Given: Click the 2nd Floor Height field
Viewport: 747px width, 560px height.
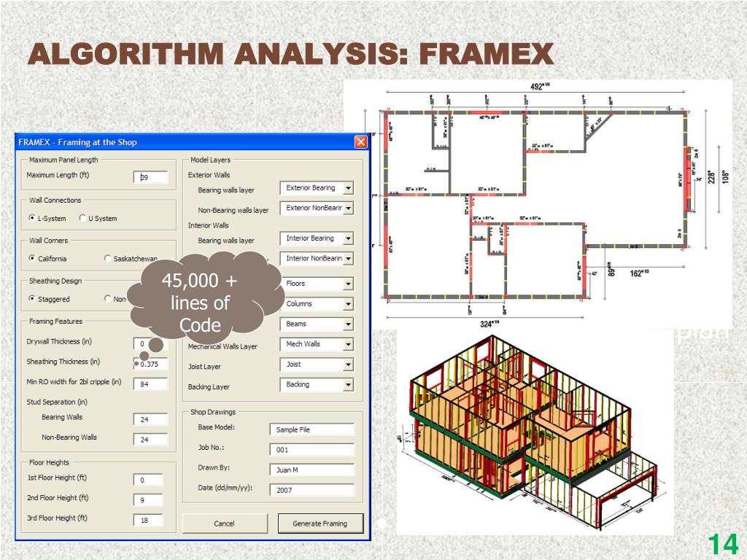Looking at the screenshot, I should click(148, 500).
